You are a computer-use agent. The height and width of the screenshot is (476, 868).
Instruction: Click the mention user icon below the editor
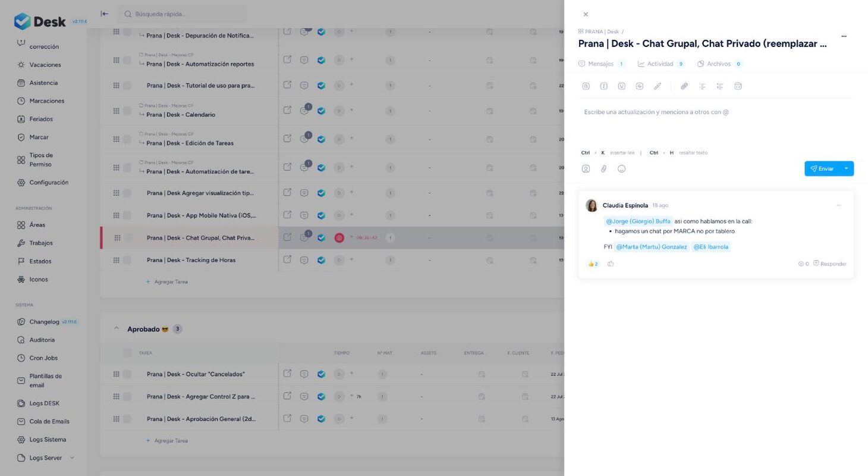click(586, 169)
